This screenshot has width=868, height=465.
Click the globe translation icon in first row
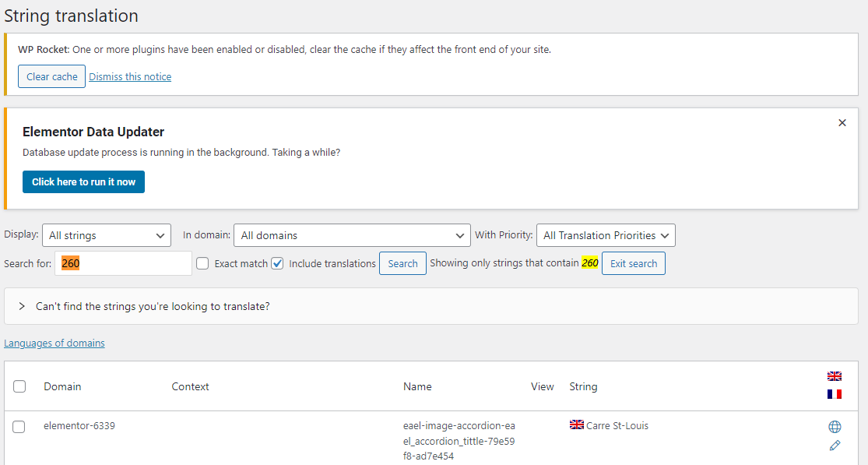tap(835, 427)
